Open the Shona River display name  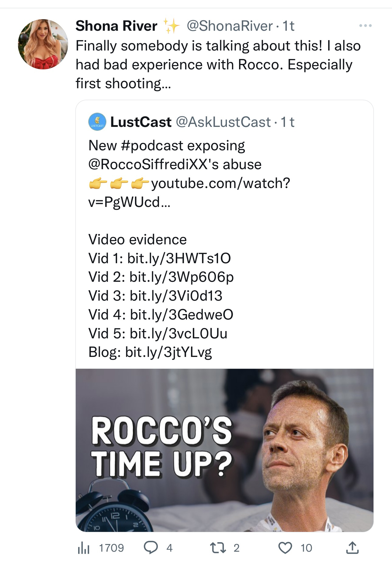click(x=116, y=26)
